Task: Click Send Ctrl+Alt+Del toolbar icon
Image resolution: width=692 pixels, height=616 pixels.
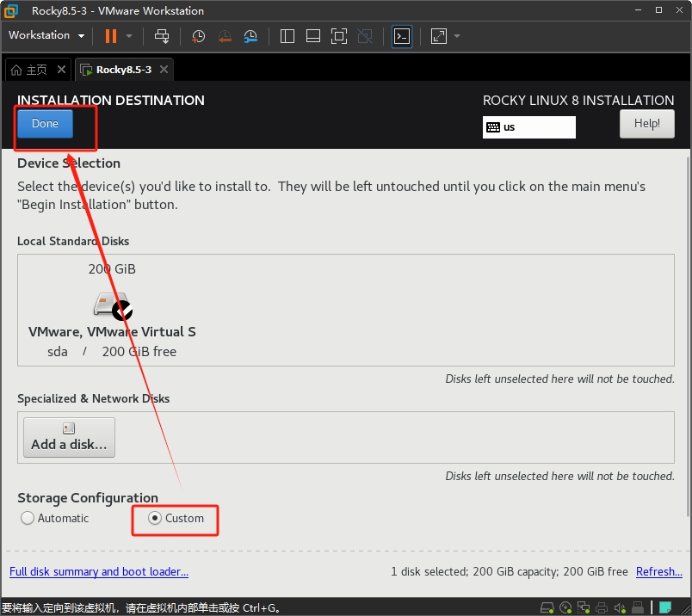Action: [x=162, y=36]
